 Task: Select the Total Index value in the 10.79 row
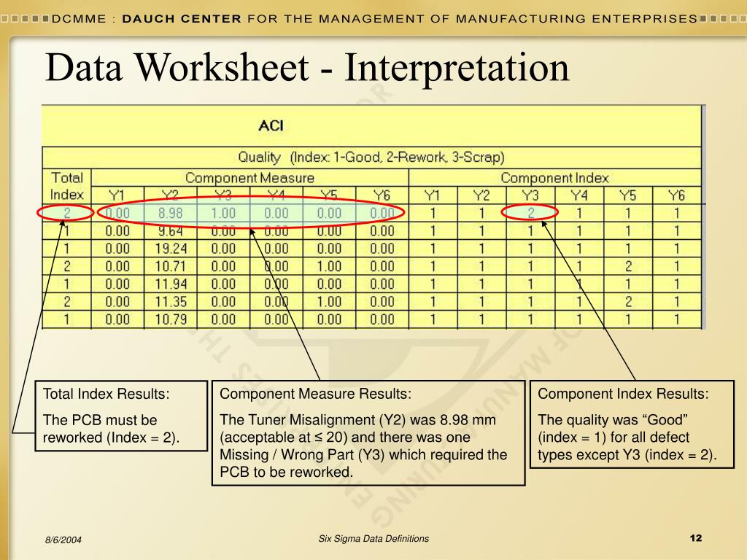point(66,319)
